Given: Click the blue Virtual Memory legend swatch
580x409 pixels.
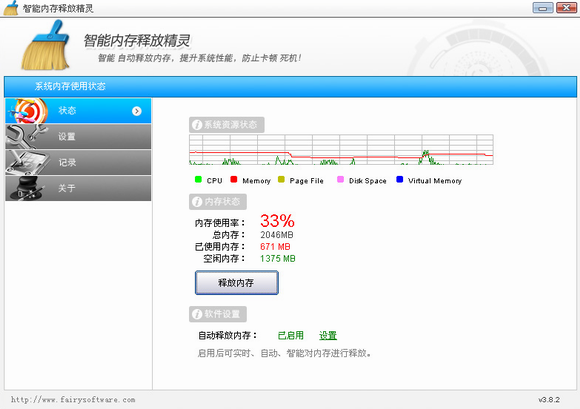Looking at the screenshot, I should (399, 179).
